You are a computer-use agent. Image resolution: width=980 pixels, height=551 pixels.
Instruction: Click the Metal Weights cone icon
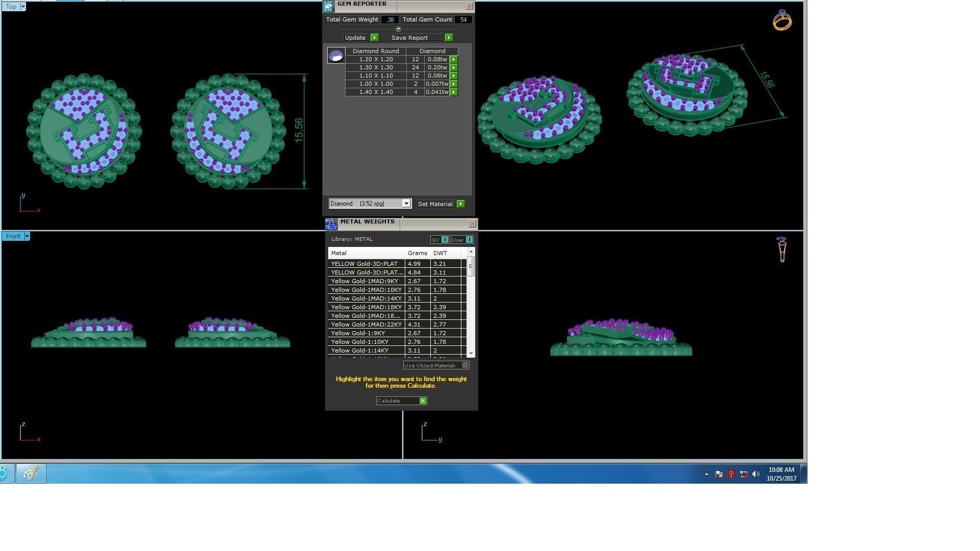(331, 224)
